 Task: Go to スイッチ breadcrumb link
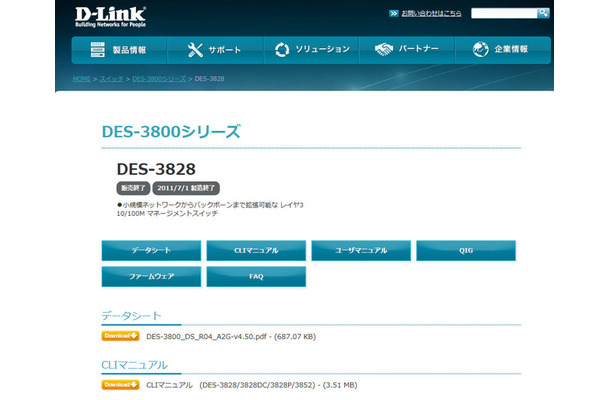(x=111, y=79)
